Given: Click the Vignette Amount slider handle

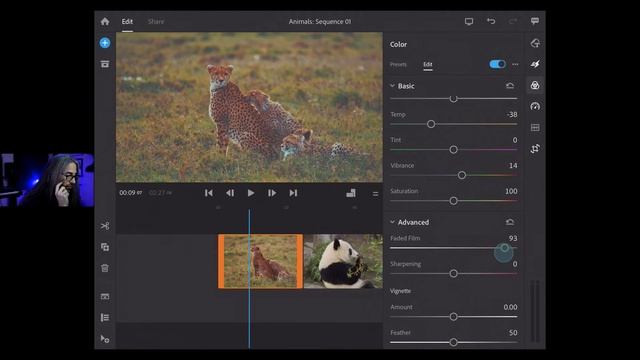Looking at the screenshot, I should click(x=453, y=317).
